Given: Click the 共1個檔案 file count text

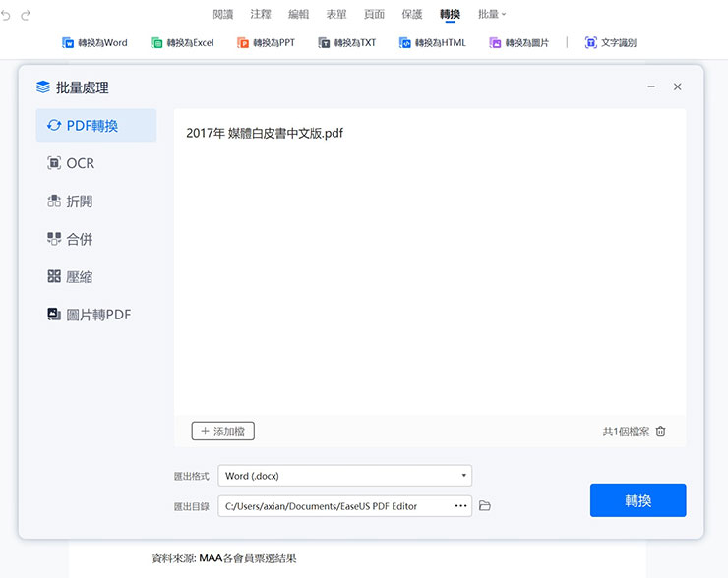Looking at the screenshot, I should (x=626, y=432).
